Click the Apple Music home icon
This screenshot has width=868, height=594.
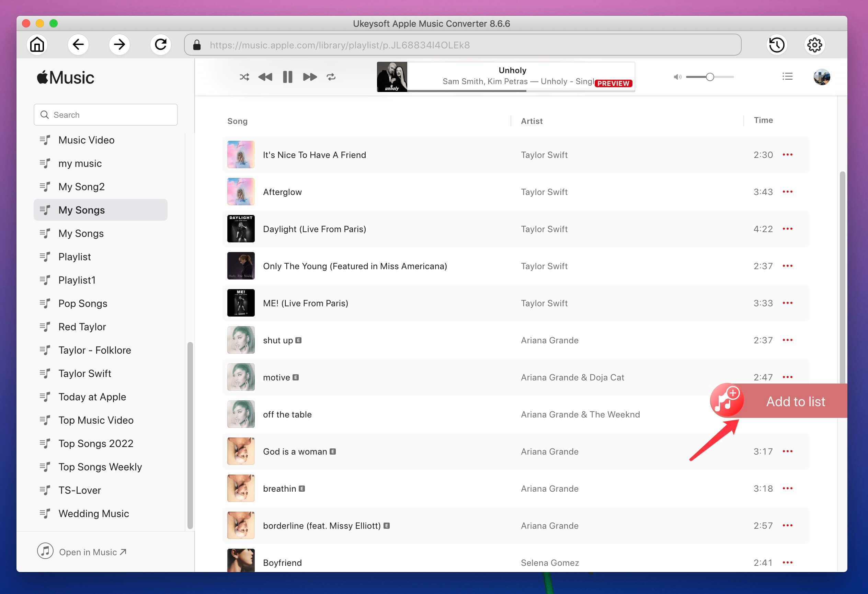pos(37,45)
